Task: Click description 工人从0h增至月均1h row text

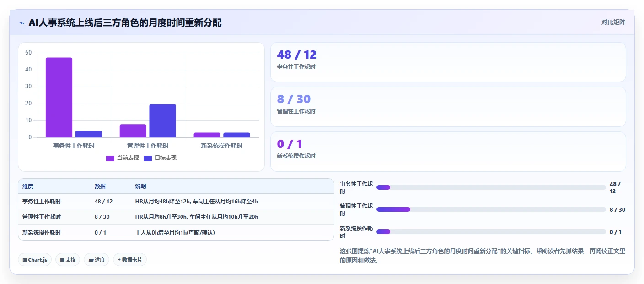Action: [x=175, y=233]
